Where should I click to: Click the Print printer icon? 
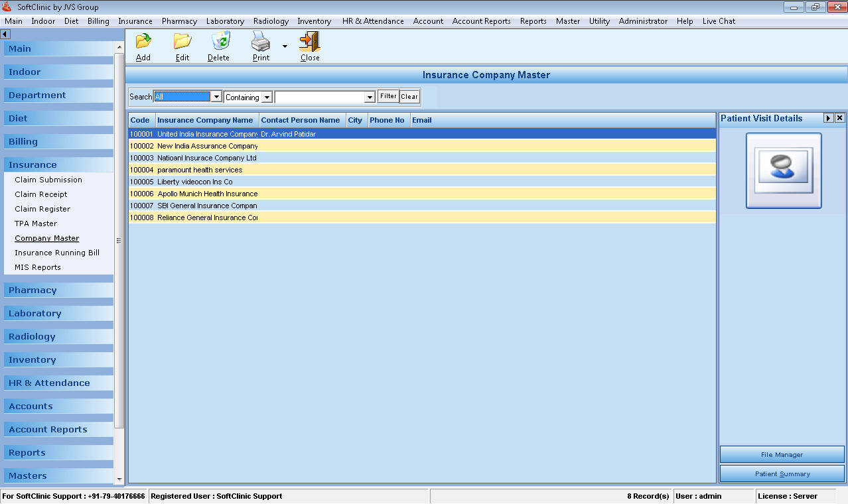pyautogui.click(x=260, y=42)
